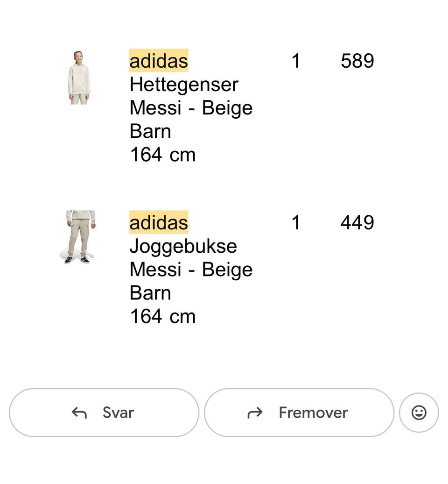Click highlighted adidas above Hettegenser

tap(159, 61)
